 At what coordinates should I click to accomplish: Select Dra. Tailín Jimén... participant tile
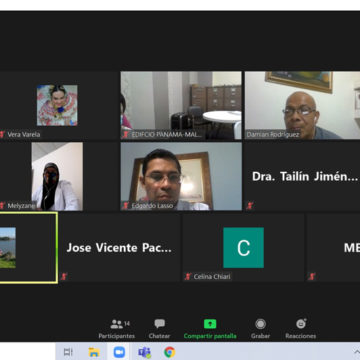coord(302,176)
